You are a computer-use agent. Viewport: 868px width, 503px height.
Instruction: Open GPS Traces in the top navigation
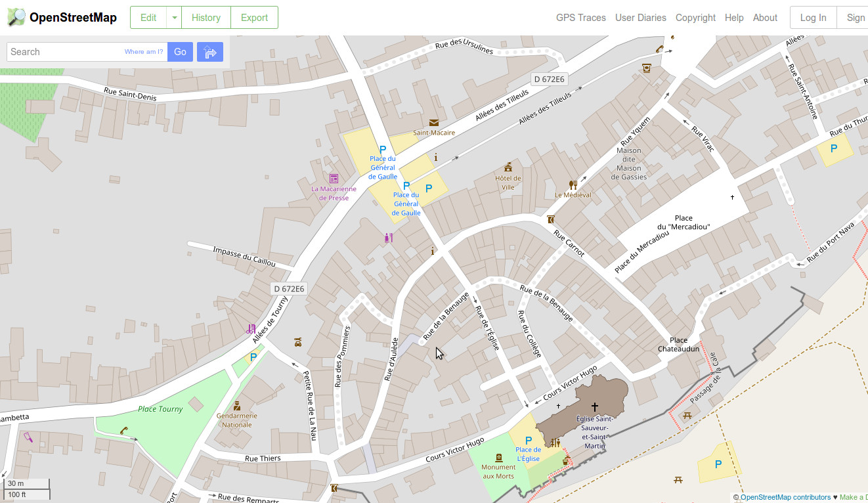point(581,18)
